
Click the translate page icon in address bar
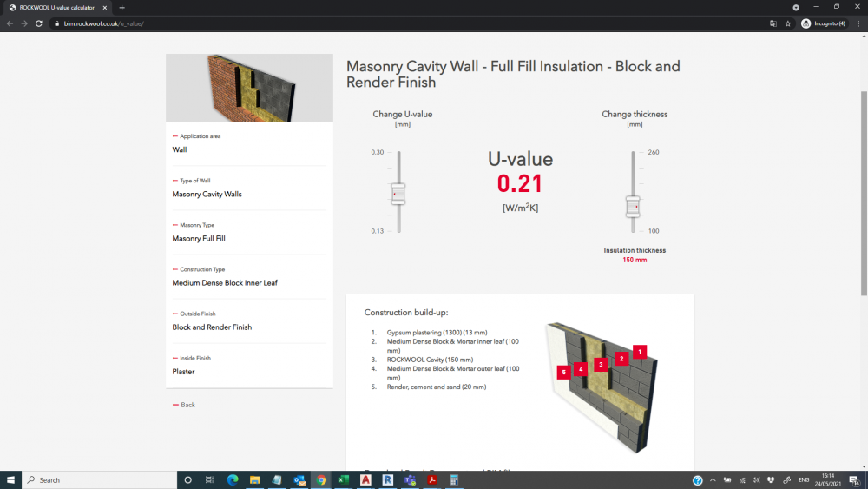tap(773, 23)
